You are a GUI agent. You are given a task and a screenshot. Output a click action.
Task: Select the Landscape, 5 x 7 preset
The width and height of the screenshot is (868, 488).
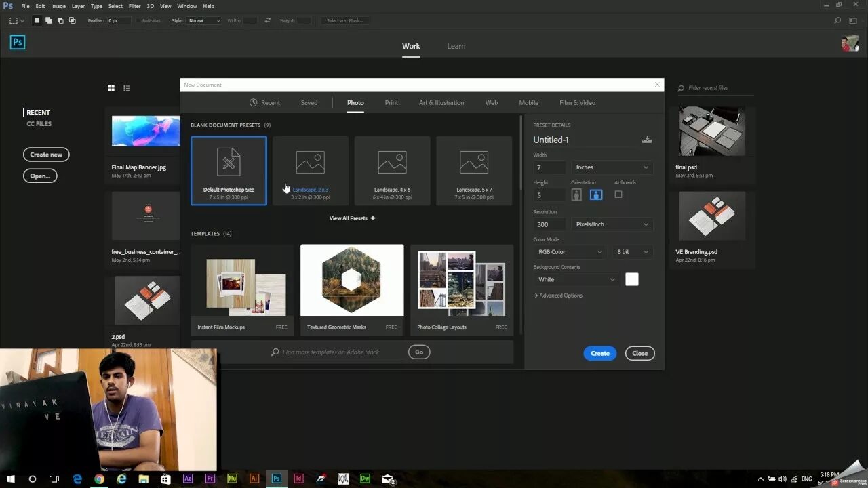click(x=474, y=171)
